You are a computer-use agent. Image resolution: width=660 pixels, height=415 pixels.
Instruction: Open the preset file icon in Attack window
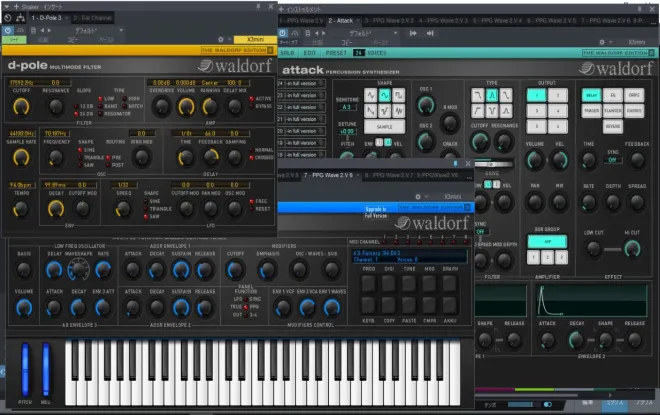[308, 33]
